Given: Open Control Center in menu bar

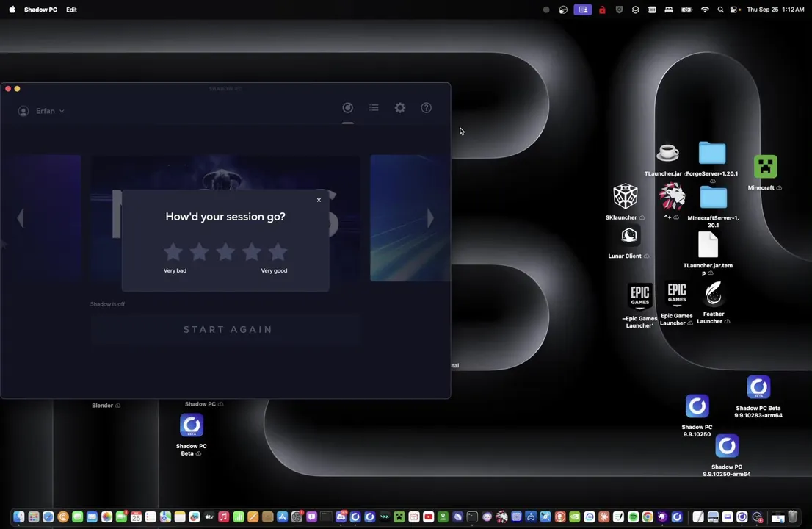Looking at the screenshot, I should [734, 10].
